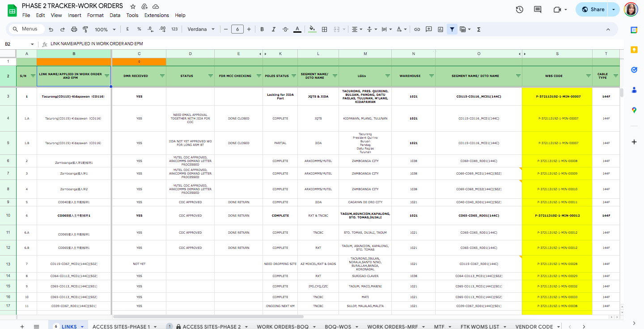Insert a link using the chain icon

[x=417, y=29]
